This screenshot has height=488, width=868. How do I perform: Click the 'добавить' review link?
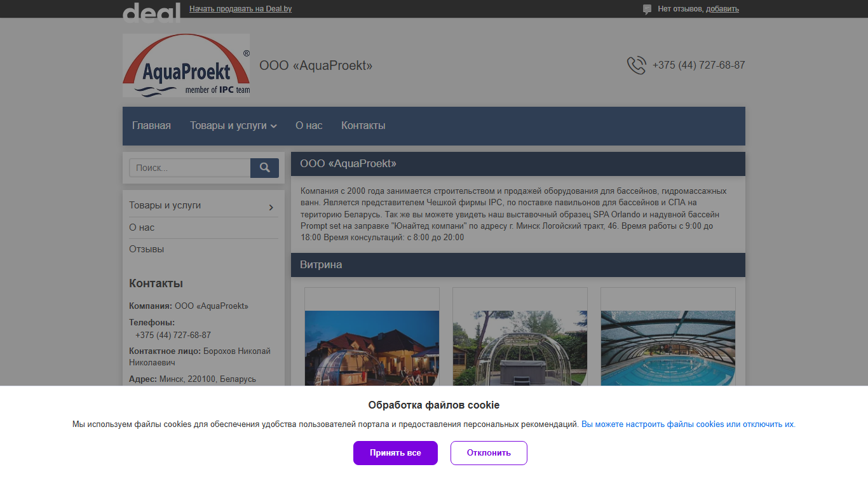722,9
